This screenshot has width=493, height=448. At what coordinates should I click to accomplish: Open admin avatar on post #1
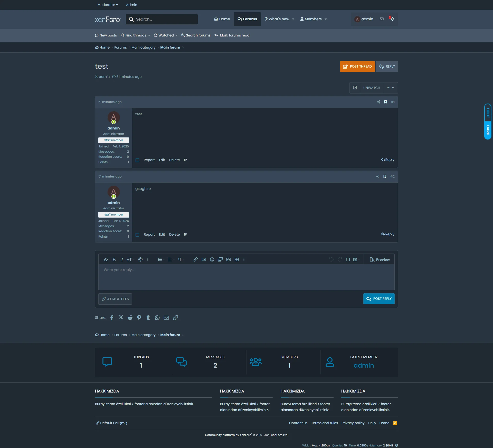pos(113,117)
